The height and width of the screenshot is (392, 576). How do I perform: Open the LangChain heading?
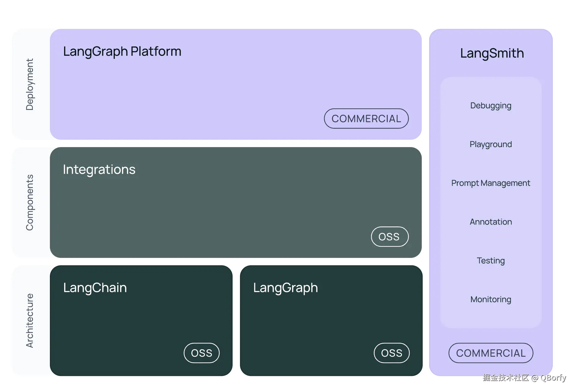(95, 288)
